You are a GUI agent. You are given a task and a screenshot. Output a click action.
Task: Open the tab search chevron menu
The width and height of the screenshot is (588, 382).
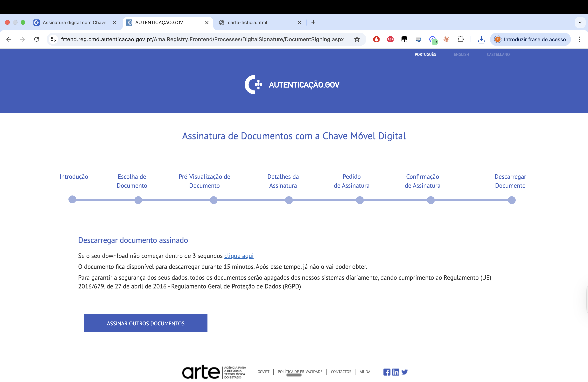pos(580,23)
